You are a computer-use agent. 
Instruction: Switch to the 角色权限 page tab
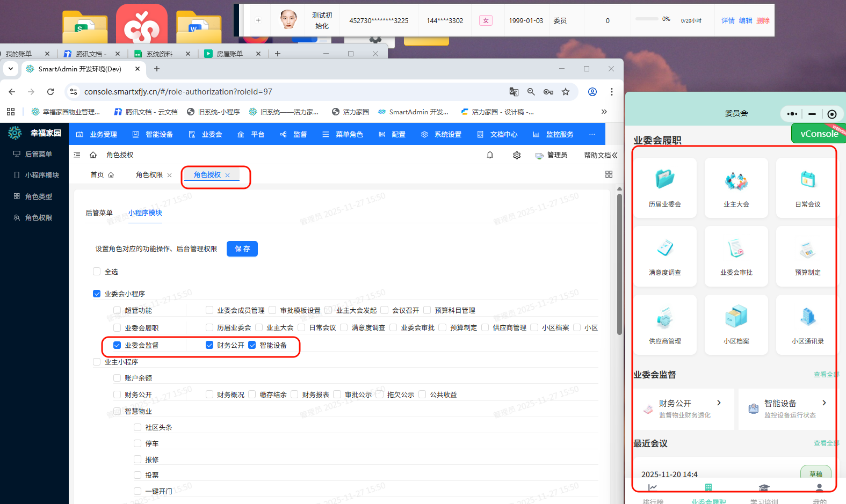click(149, 174)
